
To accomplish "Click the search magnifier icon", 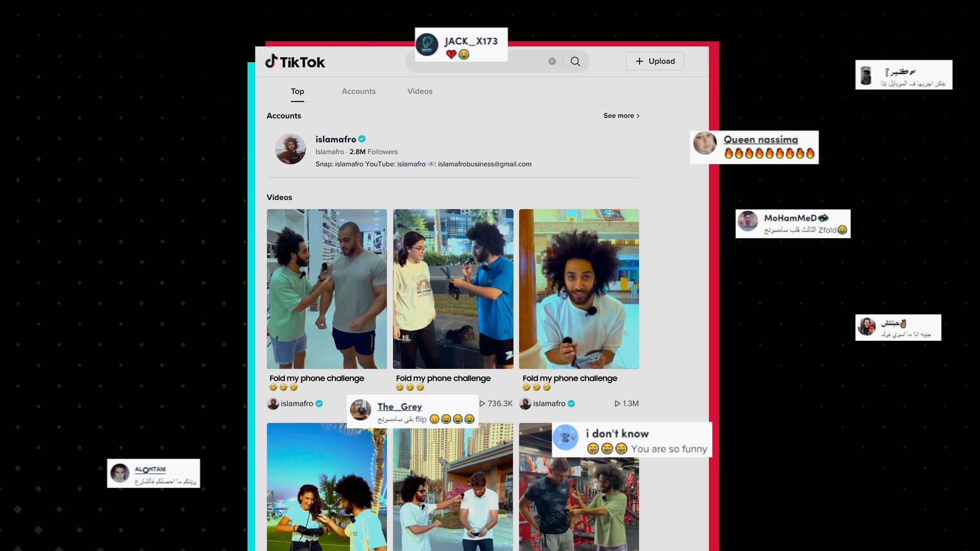I will point(575,61).
